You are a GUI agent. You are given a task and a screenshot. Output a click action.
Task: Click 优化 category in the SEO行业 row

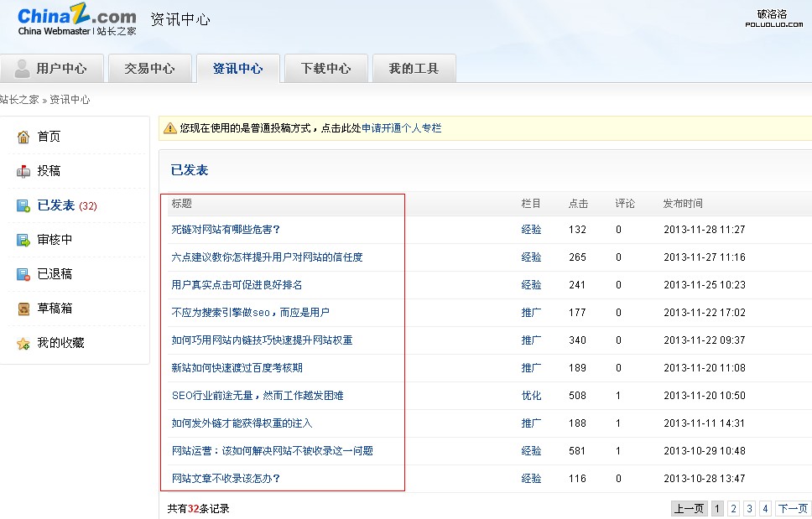click(x=531, y=396)
